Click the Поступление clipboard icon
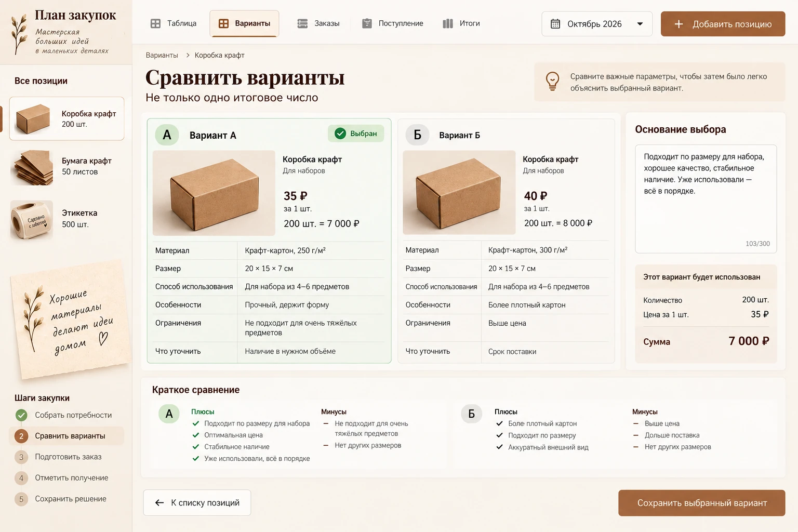Screen dimensions: 798x532 367,23
